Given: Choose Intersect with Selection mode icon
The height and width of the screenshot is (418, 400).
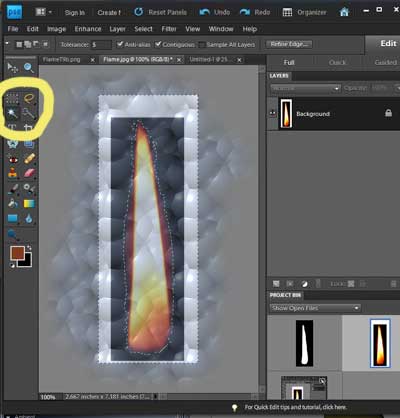Looking at the screenshot, I should point(46,44).
